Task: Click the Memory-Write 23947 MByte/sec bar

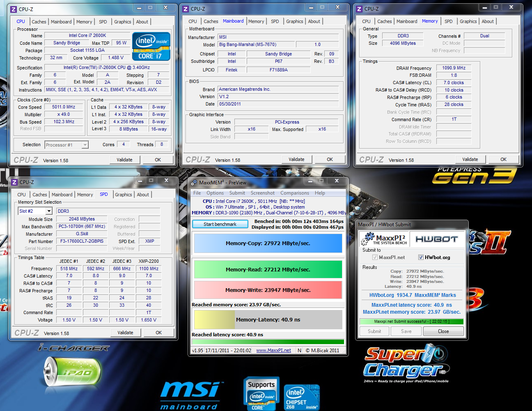Action: click(268, 290)
